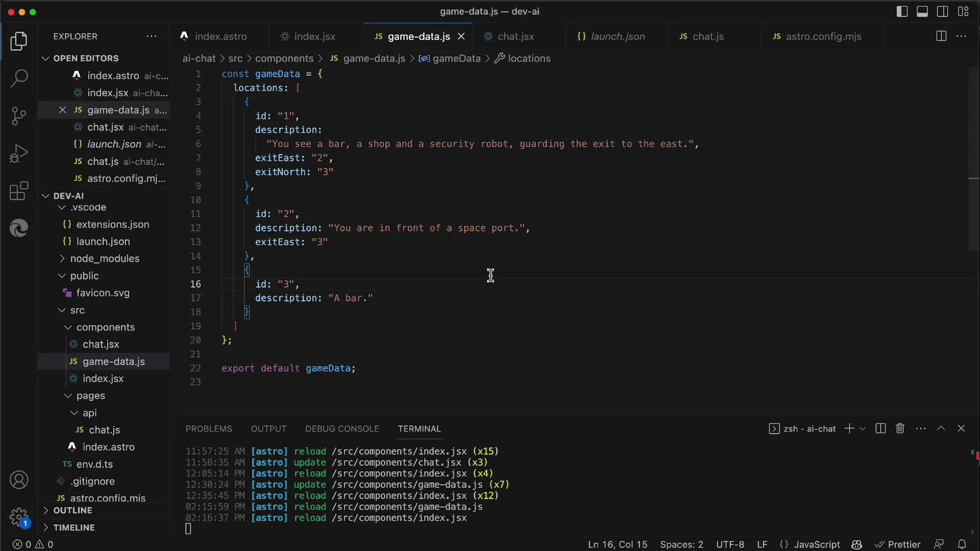The image size is (980, 551).
Task: Click Ln 16, Col 15 in status bar
Action: pos(617,544)
